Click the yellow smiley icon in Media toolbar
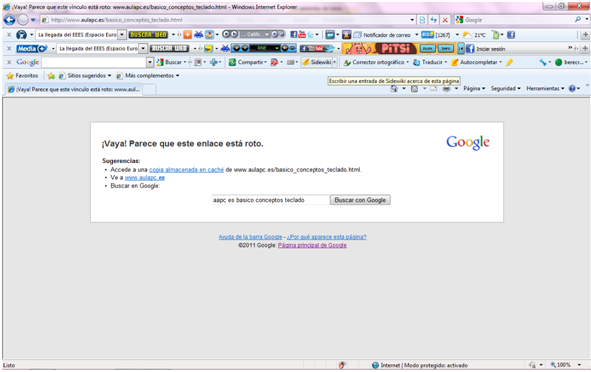The width and height of the screenshot is (591, 372). (208, 48)
